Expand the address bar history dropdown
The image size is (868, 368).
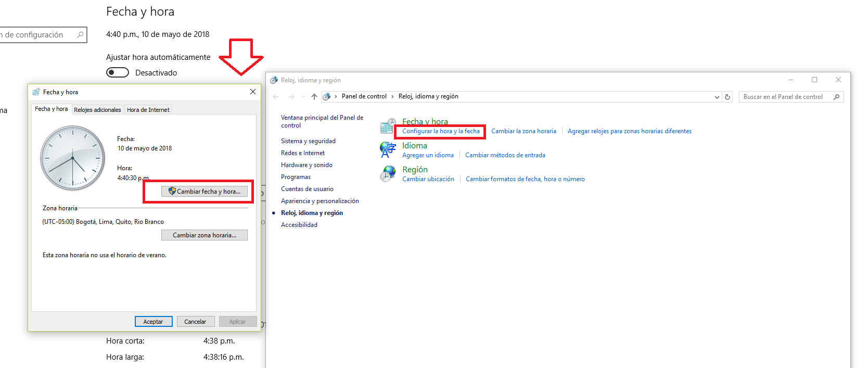[717, 97]
